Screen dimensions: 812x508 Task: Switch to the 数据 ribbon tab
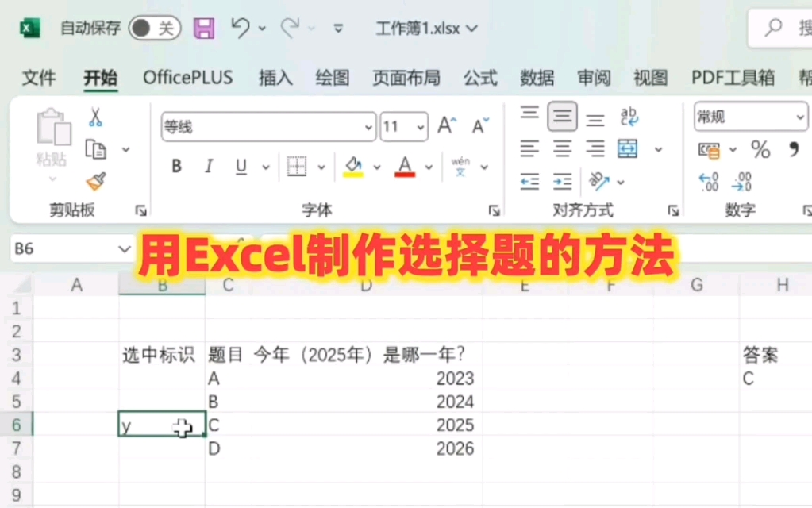(x=537, y=78)
